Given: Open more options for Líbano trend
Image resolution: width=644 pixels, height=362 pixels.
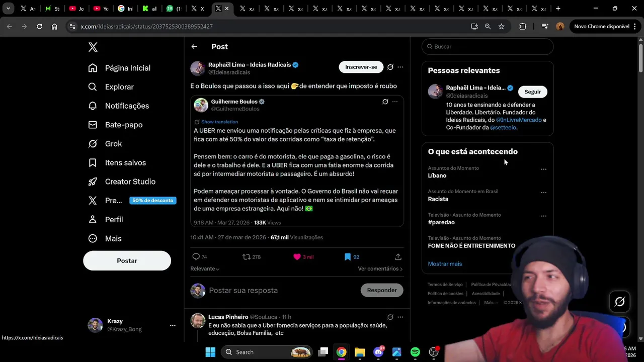Looking at the screenshot, I should pyautogui.click(x=543, y=169).
